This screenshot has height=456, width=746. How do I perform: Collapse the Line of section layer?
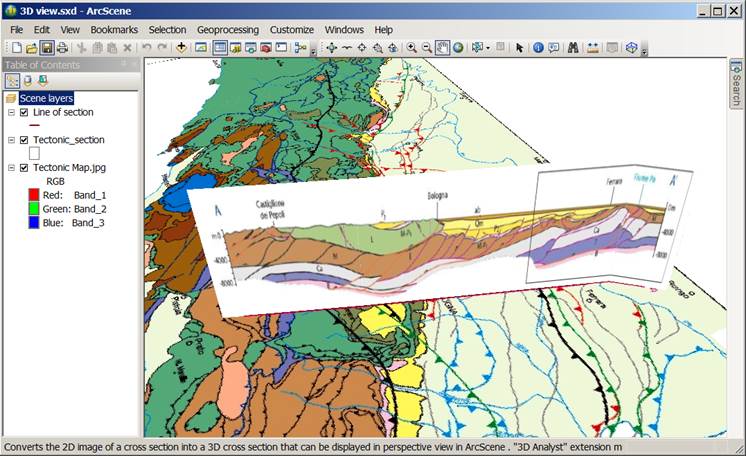(x=11, y=112)
